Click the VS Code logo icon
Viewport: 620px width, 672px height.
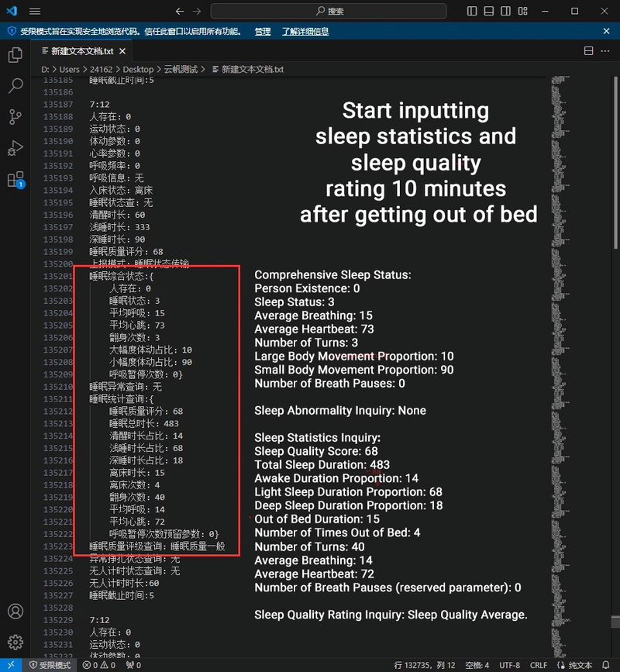[12, 11]
